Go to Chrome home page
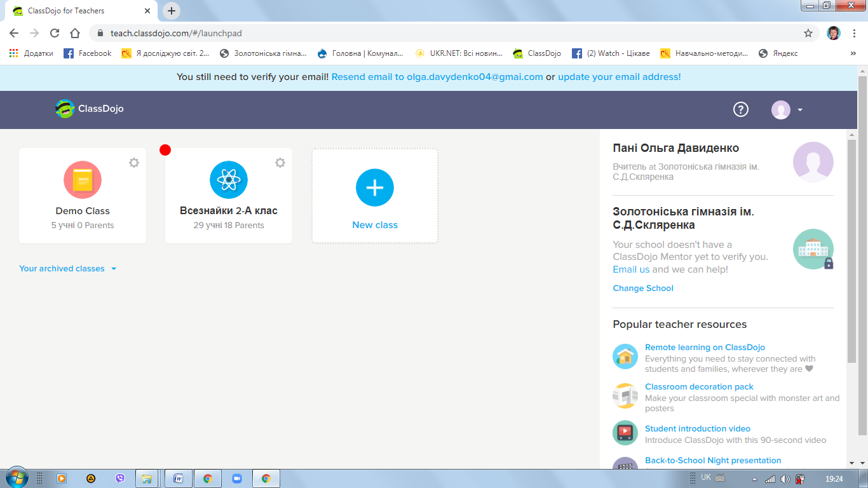868x488 pixels. point(75,33)
